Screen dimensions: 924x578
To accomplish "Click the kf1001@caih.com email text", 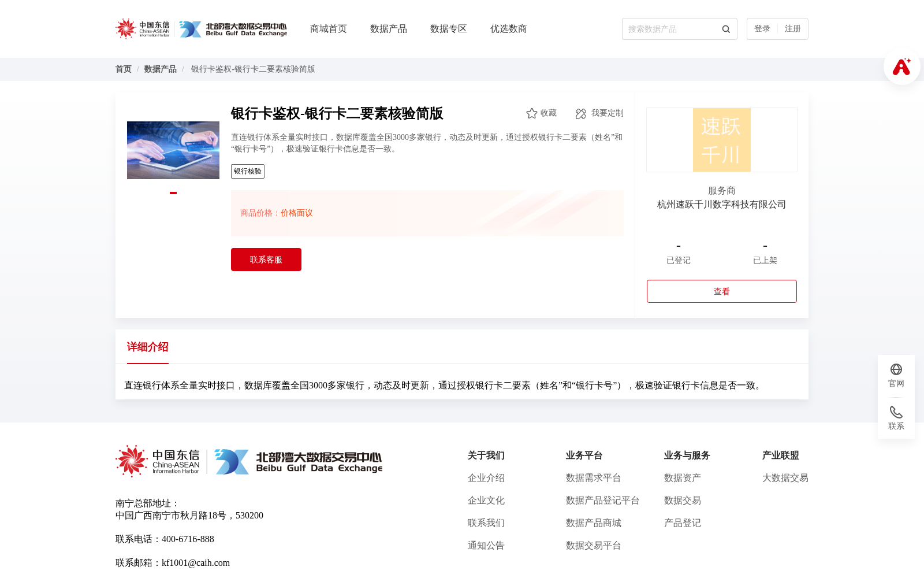I will tap(196, 563).
